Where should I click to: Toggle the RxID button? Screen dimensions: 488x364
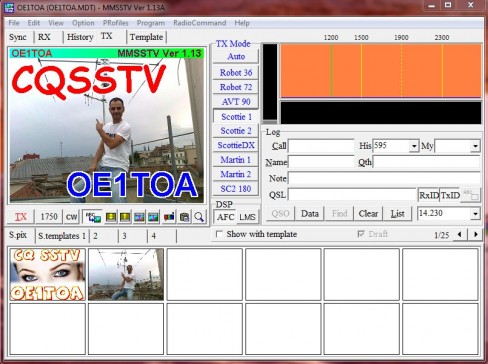[x=429, y=195]
